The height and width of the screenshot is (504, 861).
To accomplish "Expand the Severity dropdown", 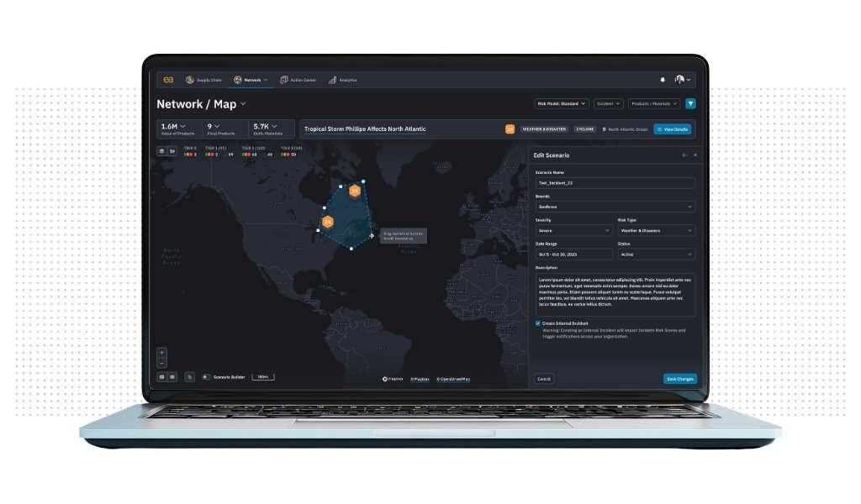I will tap(574, 230).
